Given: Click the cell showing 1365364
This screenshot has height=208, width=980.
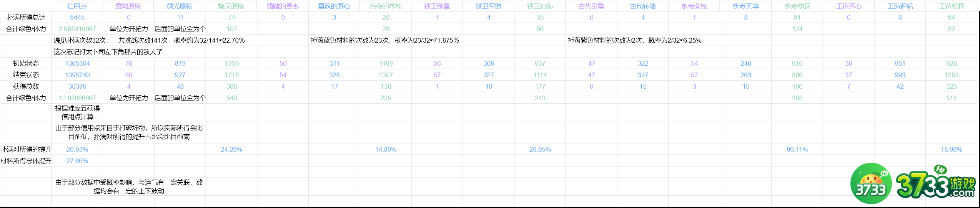Looking at the screenshot, I should point(77,63).
